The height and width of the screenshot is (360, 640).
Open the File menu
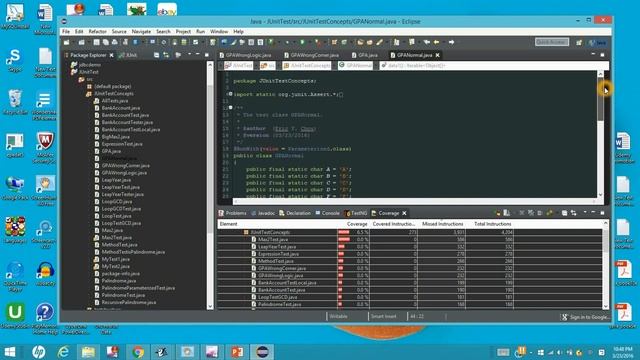(66, 31)
